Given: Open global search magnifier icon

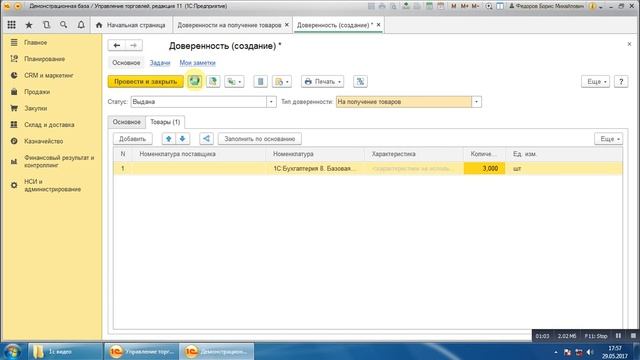Looking at the screenshot, I should click(63, 25).
